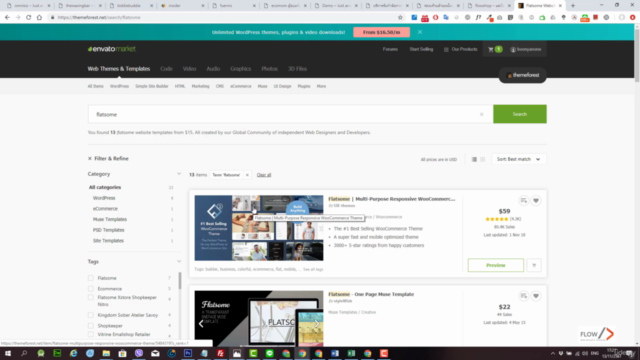This screenshot has width=640, height=360.
Task: Open the Our Products menu
Action: tap(460, 49)
